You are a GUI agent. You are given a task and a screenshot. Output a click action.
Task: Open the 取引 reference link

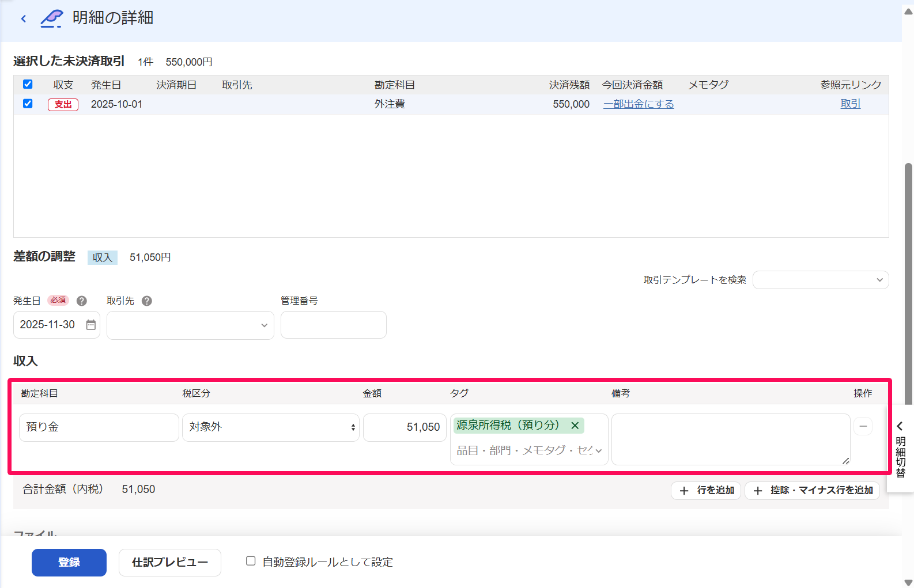coord(851,104)
